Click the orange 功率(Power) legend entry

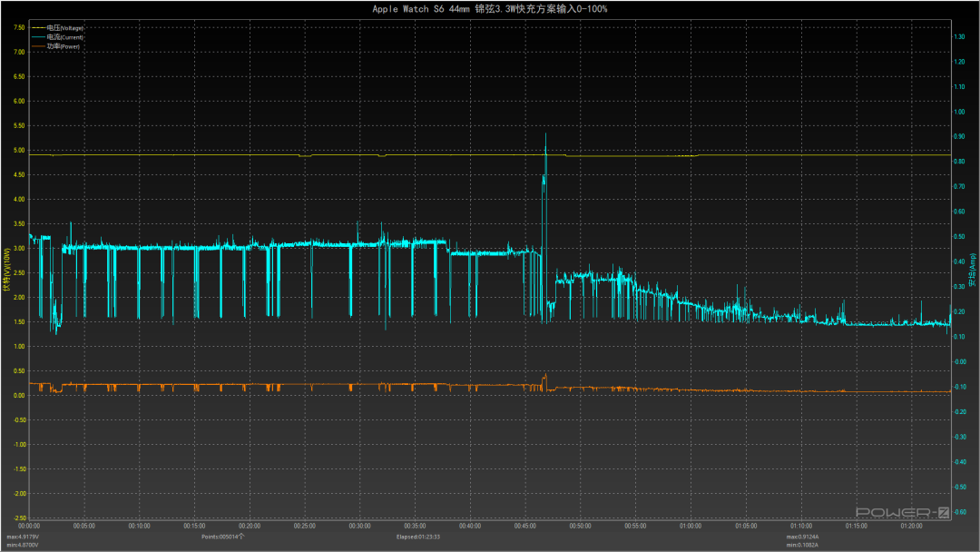pos(55,46)
